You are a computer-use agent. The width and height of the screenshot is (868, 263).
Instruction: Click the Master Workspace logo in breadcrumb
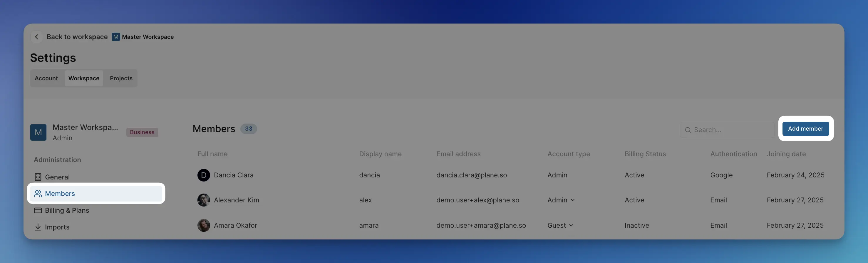(x=115, y=37)
